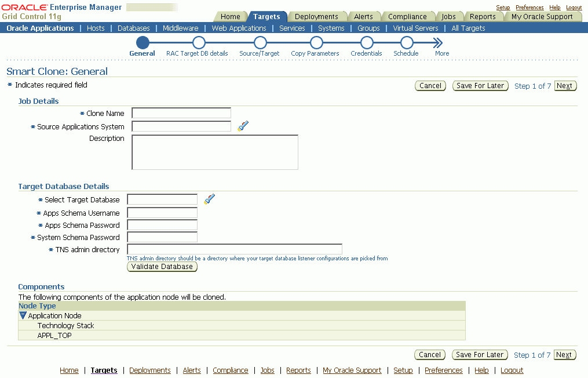Open the My Oracle Support tab

click(x=542, y=16)
